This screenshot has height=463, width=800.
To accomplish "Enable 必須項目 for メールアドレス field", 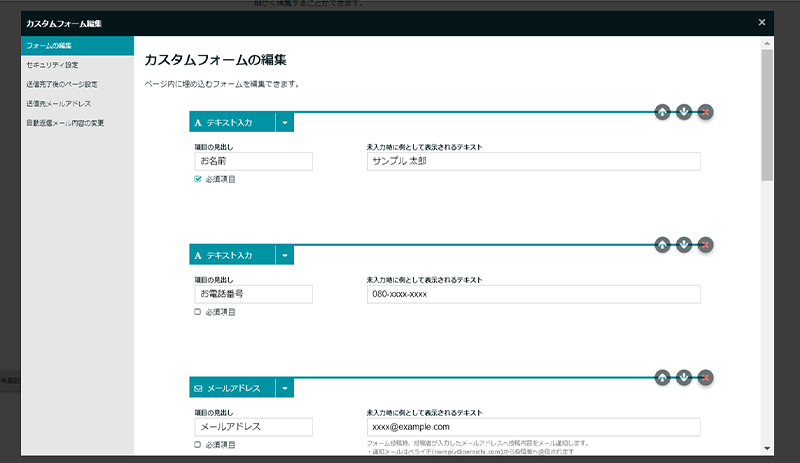I will [198, 444].
